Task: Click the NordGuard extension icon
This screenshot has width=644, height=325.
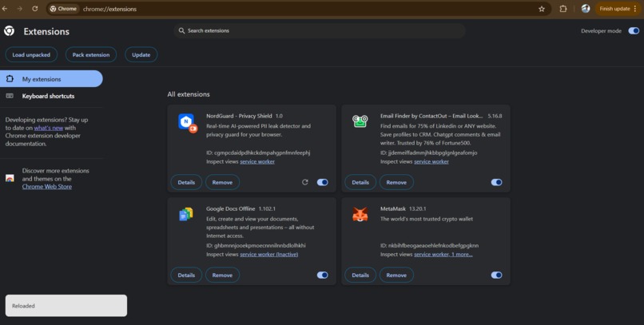Action: pyautogui.click(x=188, y=123)
